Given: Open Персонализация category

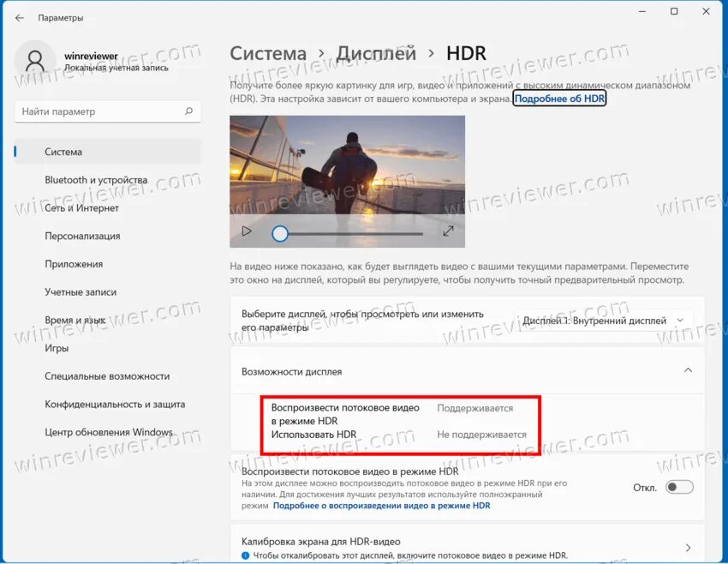Looking at the screenshot, I should (108, 236).
